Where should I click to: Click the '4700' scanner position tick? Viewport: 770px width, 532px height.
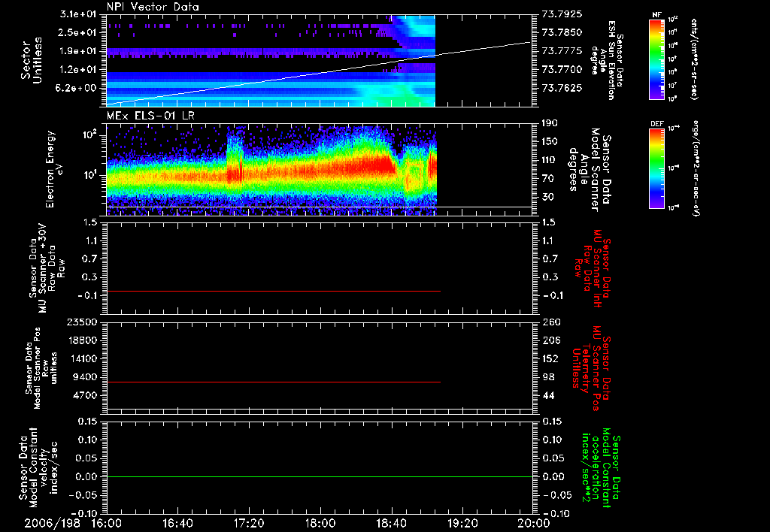coord(84,395)
